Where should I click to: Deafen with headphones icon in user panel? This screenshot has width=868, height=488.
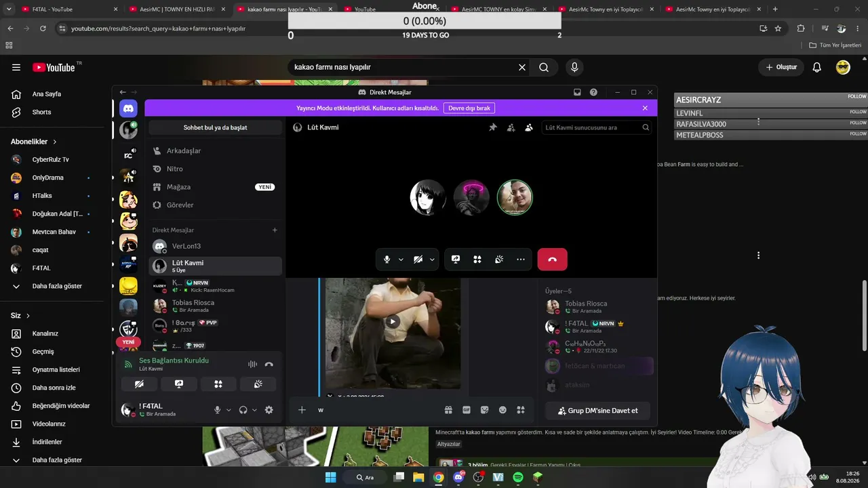(243, 410)
